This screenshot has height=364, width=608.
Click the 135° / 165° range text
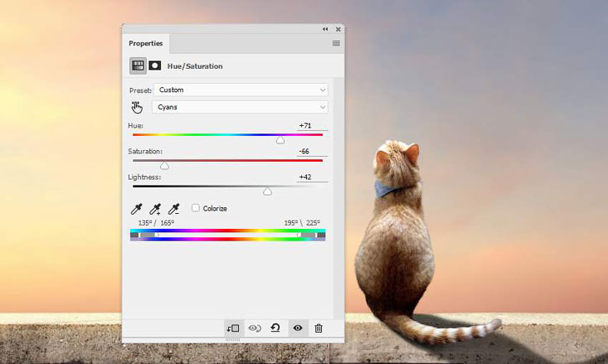[x=156, y=223]
